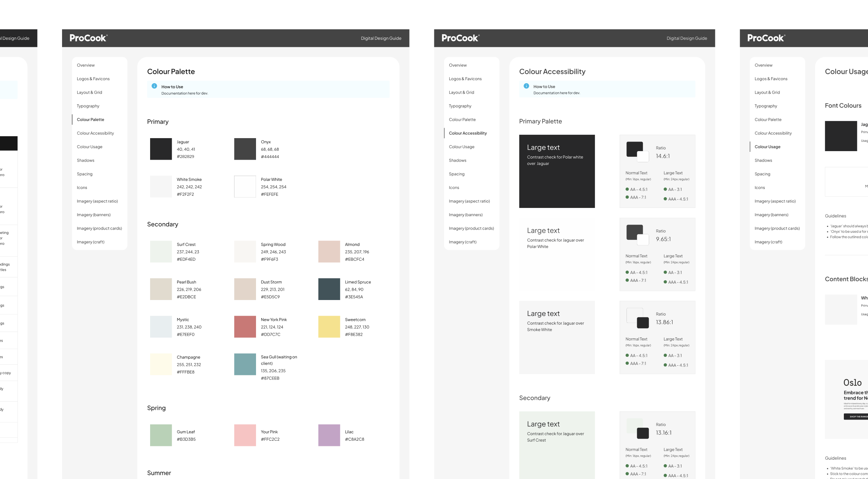Screen dimensions: 868x479
Task: Click Digital Design Guide link in Colour Accessibility header
Action: point(687,38)
